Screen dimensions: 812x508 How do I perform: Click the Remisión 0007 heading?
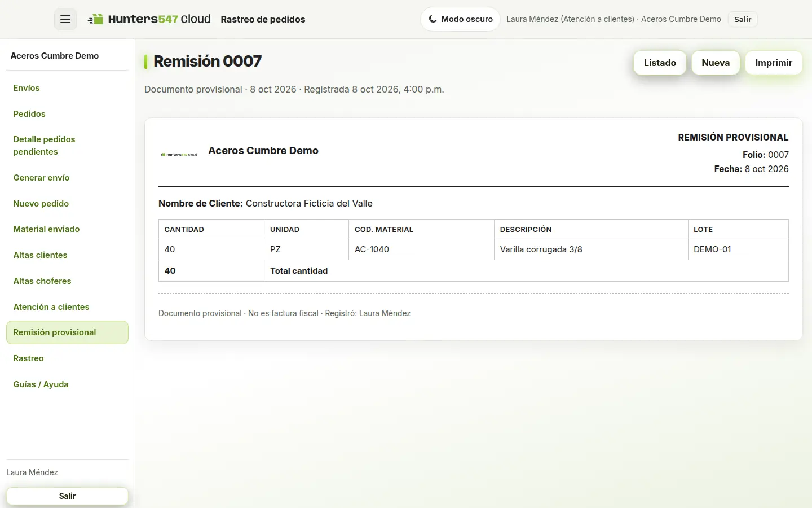coord(208,61)
